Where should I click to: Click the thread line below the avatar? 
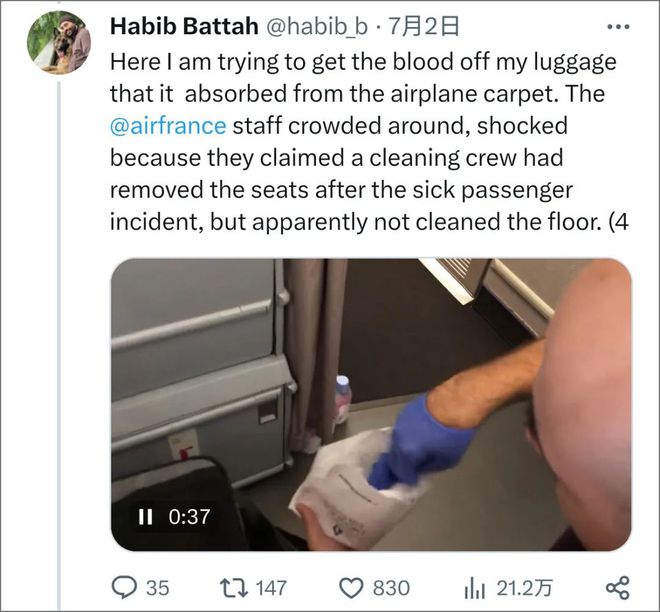tap(59, 345)
